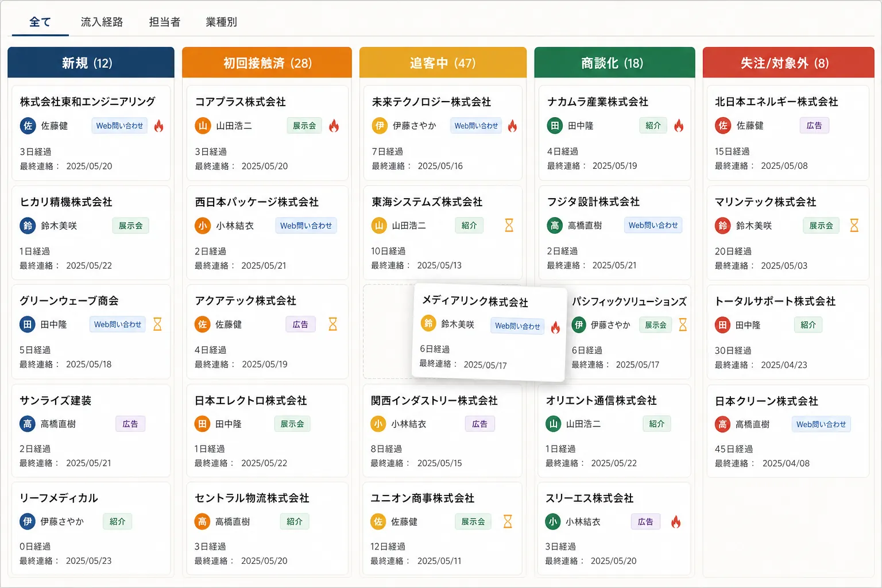The image size is (882, 588).
Task: Click 展示会 tag on 日本エレクトロ株式会社 card
Action: point(292,424)
